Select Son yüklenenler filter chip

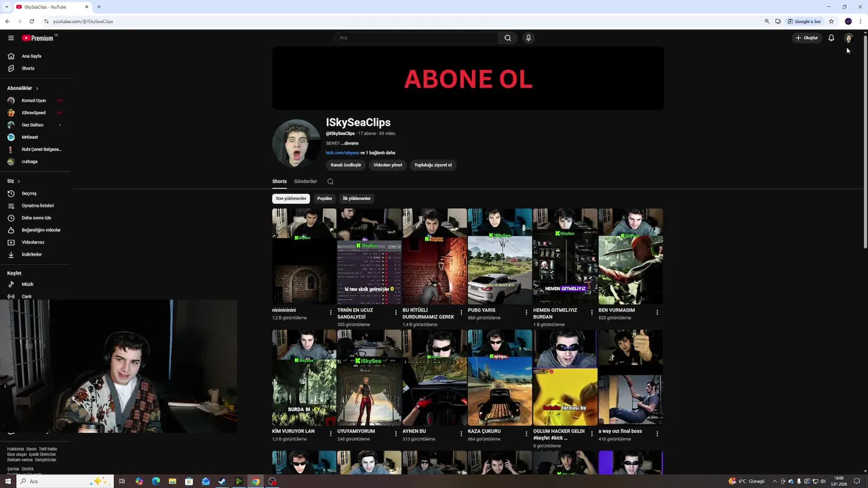point(291,199)
